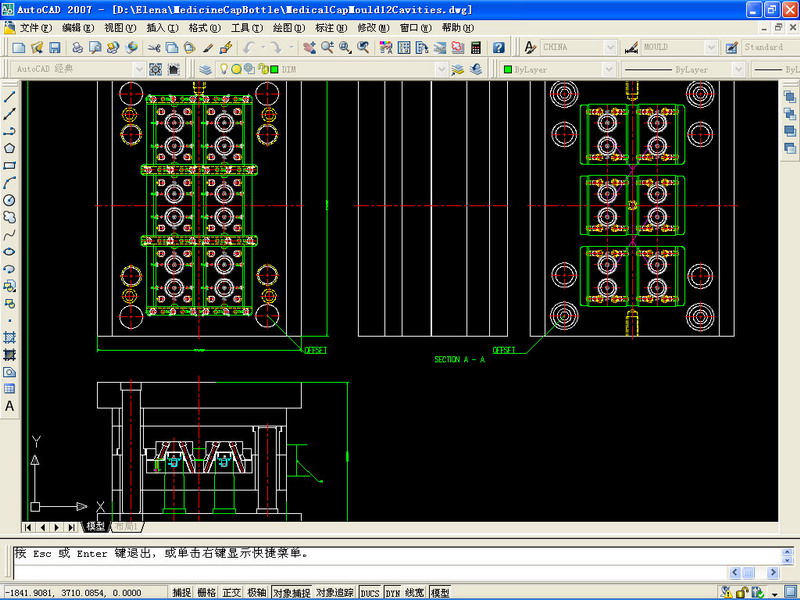Viewport: 800px width, 600px height.
Task: Select the Circle draw tool
Action: click(x=10, y=200)
